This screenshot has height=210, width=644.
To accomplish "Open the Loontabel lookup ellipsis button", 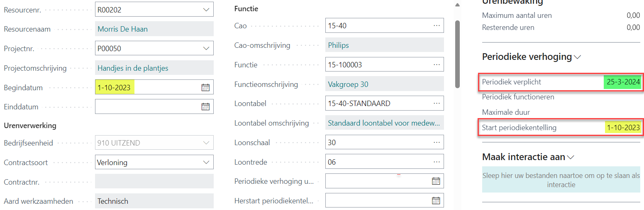I will [437, 103].
